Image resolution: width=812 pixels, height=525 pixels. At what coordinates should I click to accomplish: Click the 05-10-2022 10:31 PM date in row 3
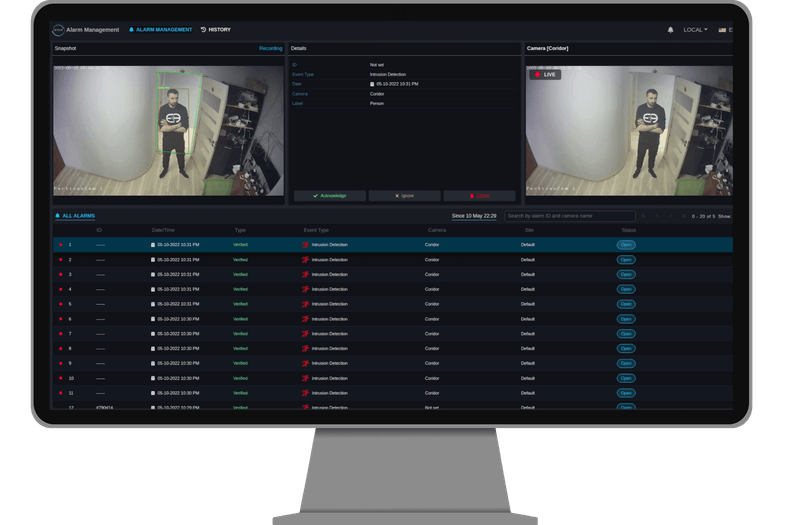click(x=178, y=274)
